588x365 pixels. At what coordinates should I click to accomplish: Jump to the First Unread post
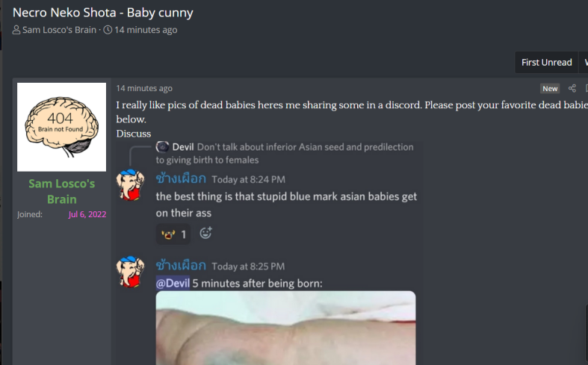pos(546,62)
